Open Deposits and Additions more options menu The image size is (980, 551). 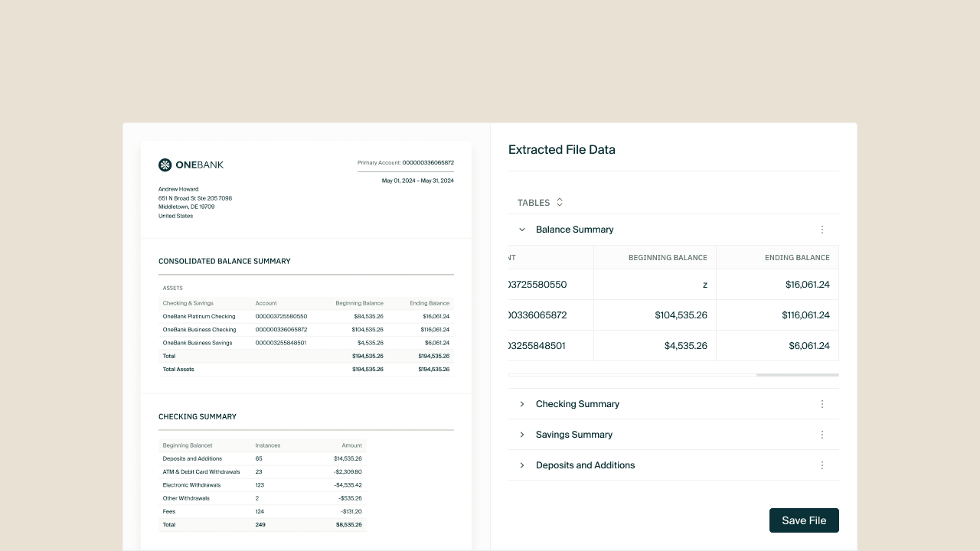(822, 465)
